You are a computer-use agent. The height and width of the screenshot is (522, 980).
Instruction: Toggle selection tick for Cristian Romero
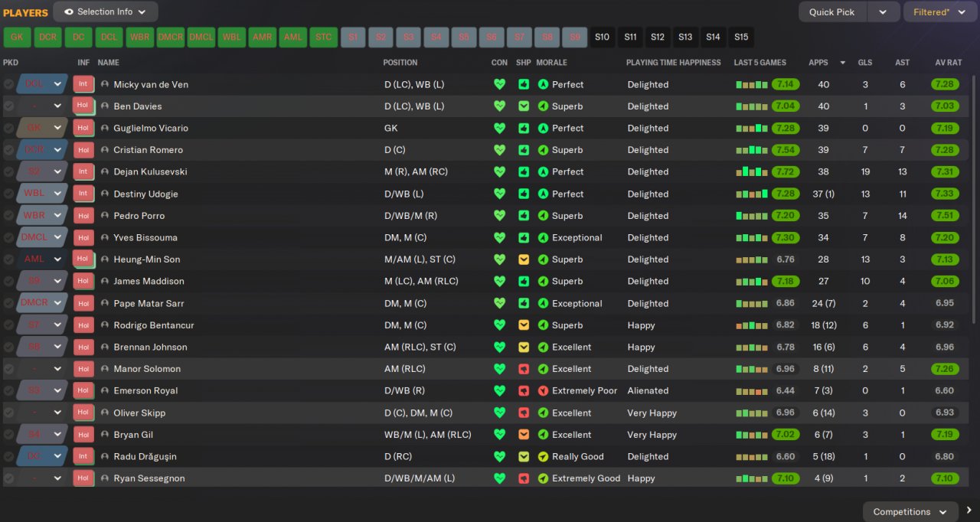pos(8,150)
